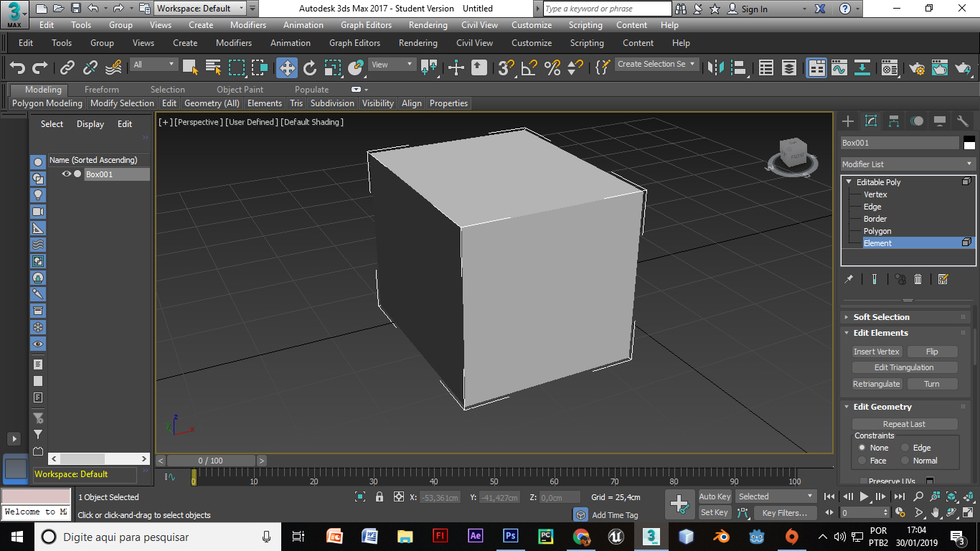Click the Mirror tool icon

715,67
